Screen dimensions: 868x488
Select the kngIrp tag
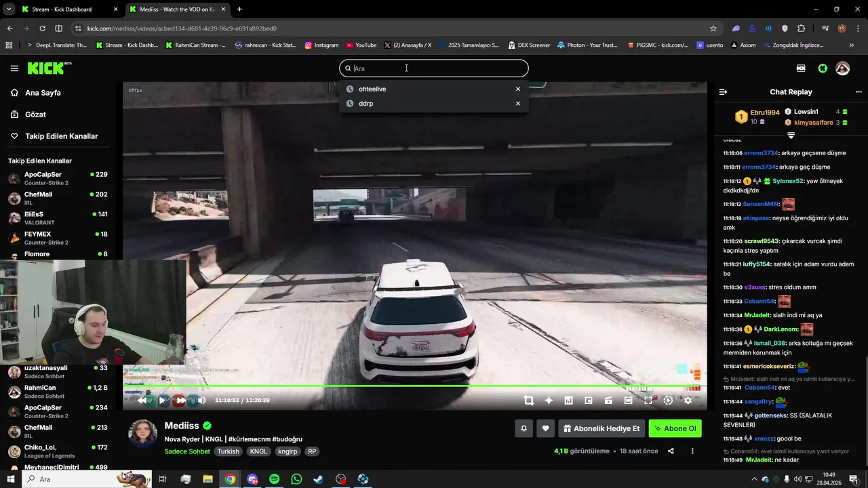tap(288, 451)
